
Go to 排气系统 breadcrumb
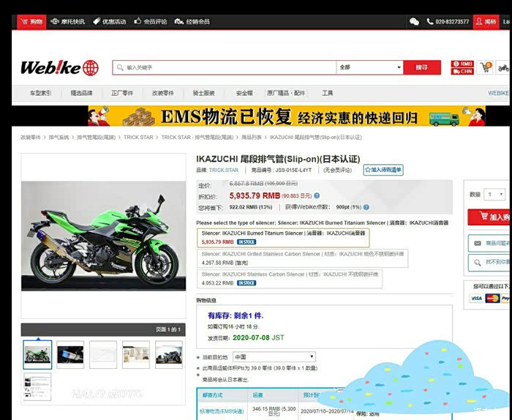click(59, 138)
